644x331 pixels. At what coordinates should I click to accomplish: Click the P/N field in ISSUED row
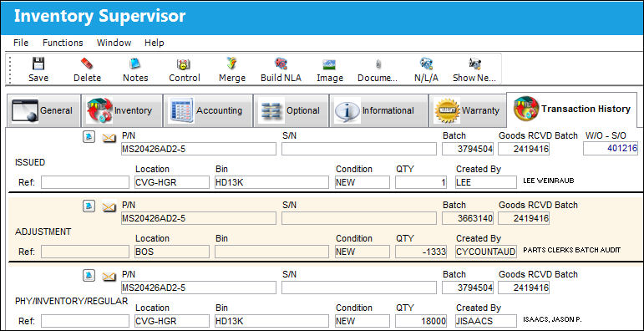tap(199, 149)
